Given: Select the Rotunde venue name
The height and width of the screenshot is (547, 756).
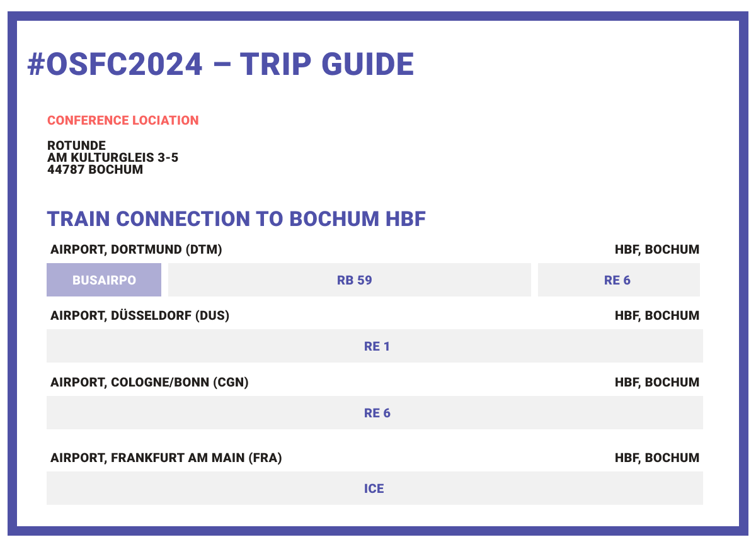Looking at the screenshot, I should pyautogui.click(x=76, y=146).
